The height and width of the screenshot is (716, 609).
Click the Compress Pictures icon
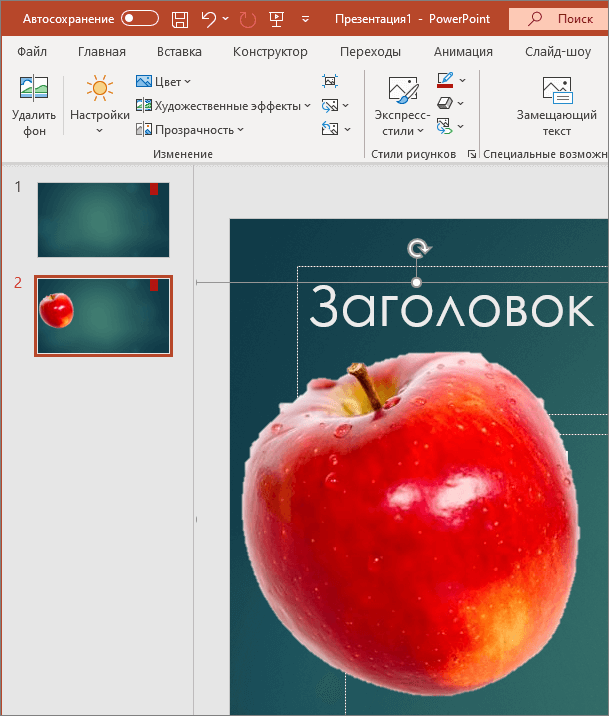click(330, 81)
